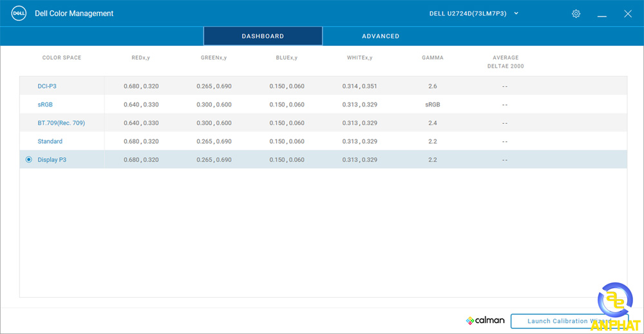Screen dimensions: 644x334
Task: Click DCI-P3 green value 0.265, 0.690
Action: (x=214, y=86)
